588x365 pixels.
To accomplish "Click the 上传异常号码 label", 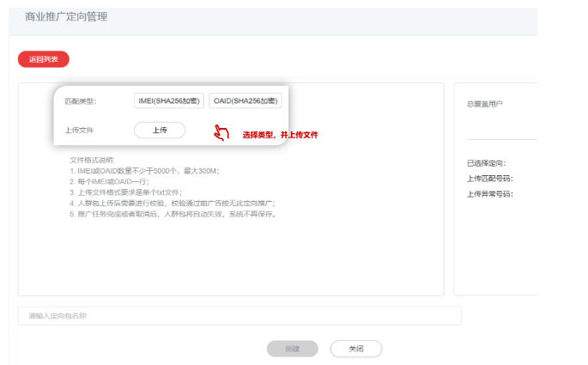I will (x=490, y=194).
